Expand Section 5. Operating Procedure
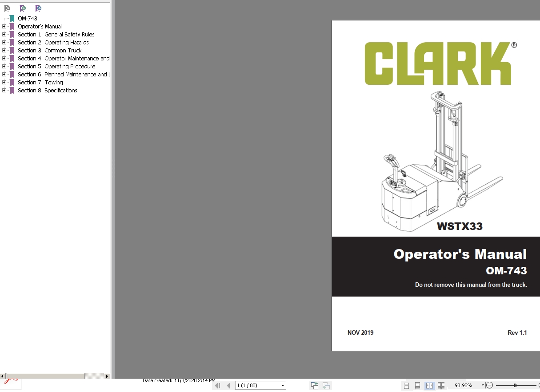This screenshot has width=540, height=392. [4, 67]
